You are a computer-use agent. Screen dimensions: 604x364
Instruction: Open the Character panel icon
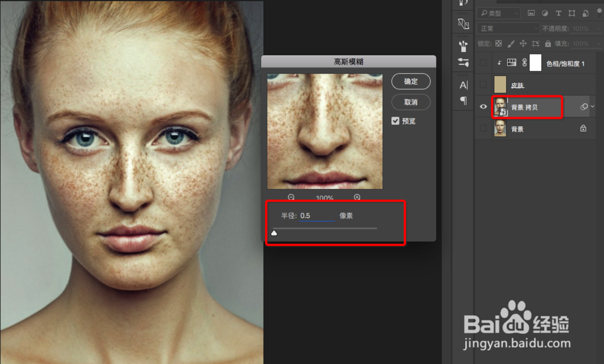tap(463, 85)
